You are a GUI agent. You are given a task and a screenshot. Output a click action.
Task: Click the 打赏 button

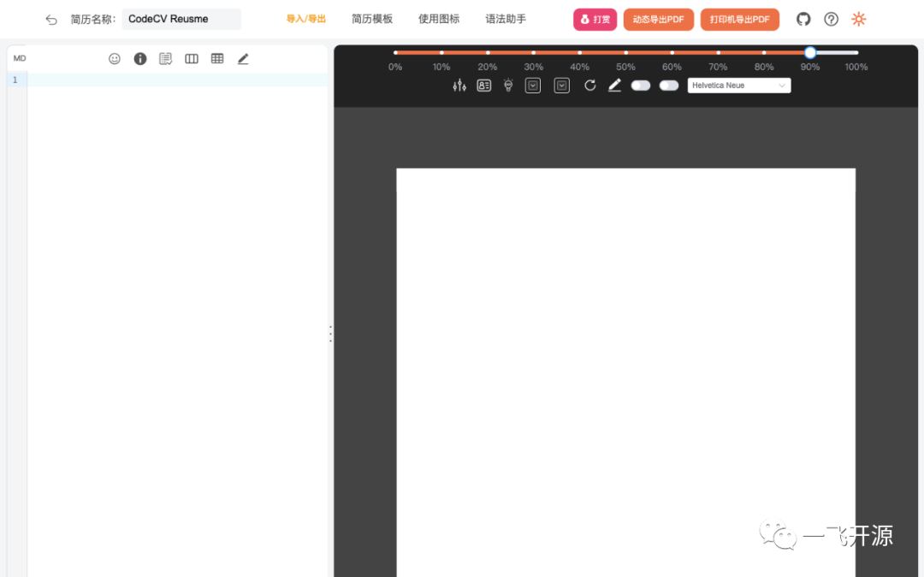coord(595,20)
